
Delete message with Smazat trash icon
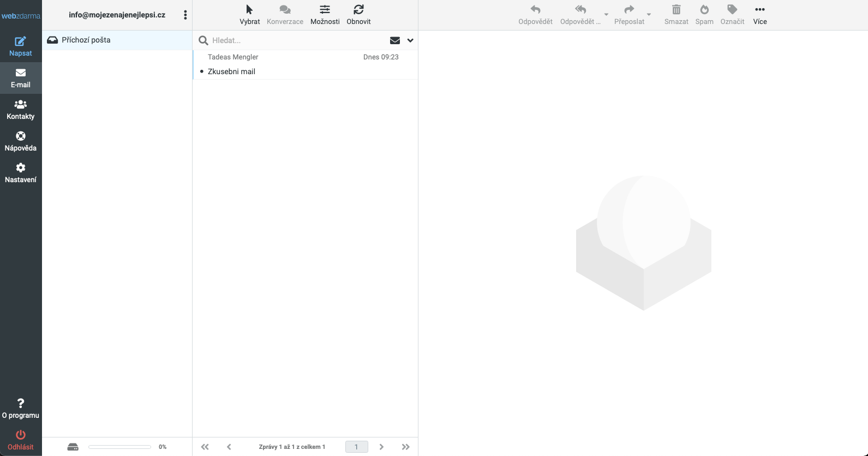[677, 15]
